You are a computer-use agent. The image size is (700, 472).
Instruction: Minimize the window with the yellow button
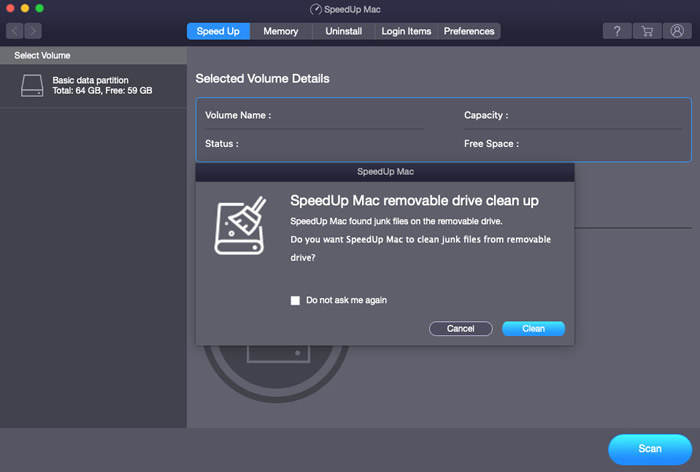tap(25, 8)
